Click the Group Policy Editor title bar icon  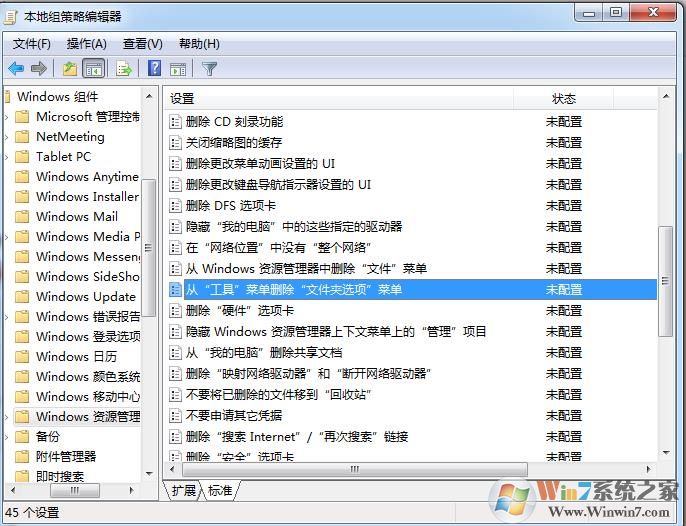tap(10, 17)
